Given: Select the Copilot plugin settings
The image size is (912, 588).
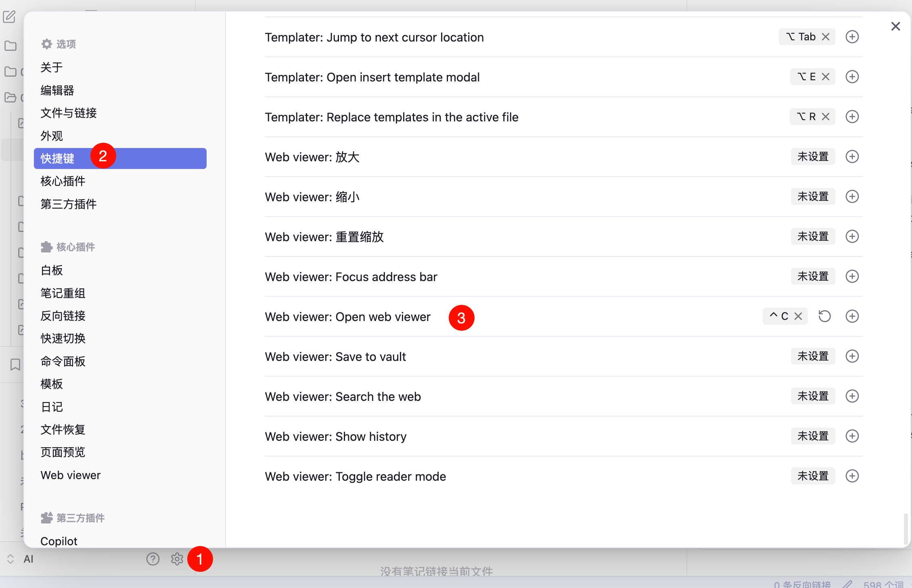Looking at the screenshot, I should (59, 541).
